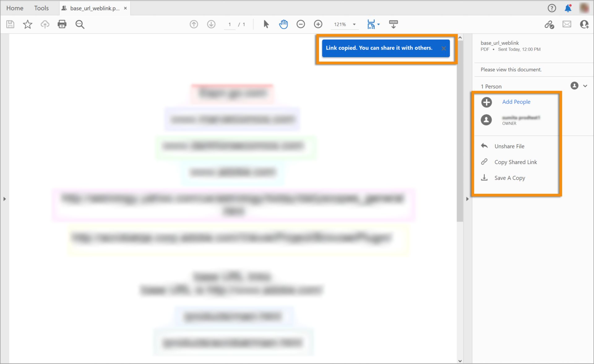The width and height of the screenshot is (594, 364).
Task: Click Add People link
Action: click(x=516, y=102)
